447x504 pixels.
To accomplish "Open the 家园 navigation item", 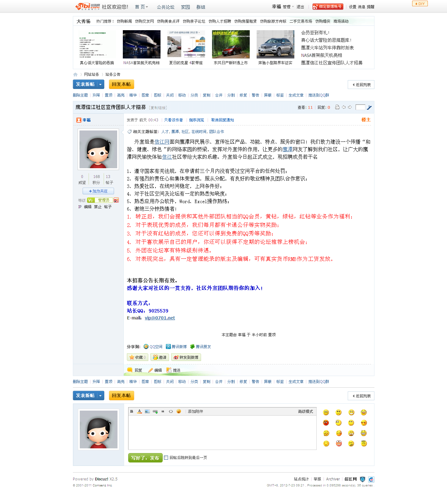I will [185, 7].
